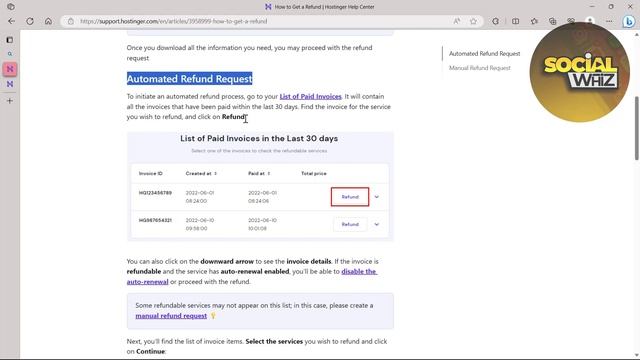
Task: Click the List of Paid Invoices title
Action: pos(259,138)
